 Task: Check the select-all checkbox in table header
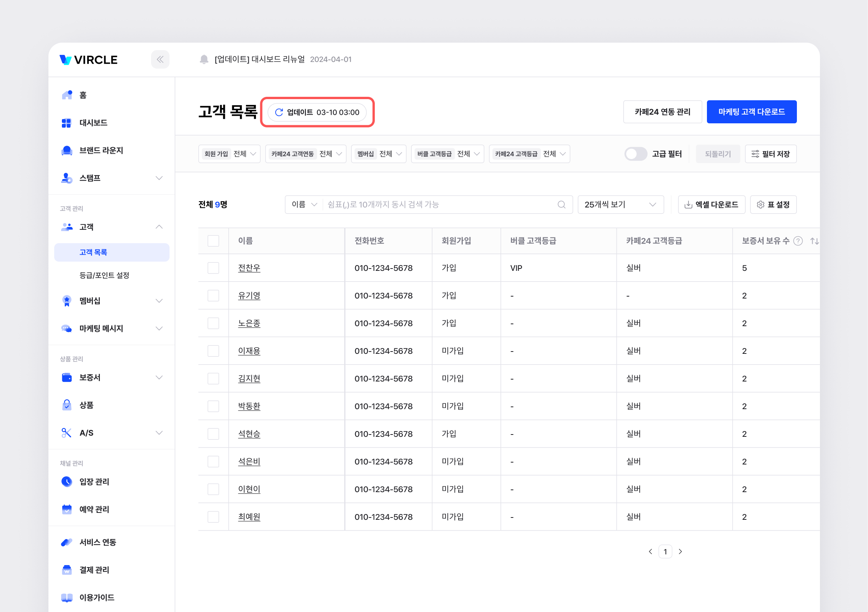213,241
